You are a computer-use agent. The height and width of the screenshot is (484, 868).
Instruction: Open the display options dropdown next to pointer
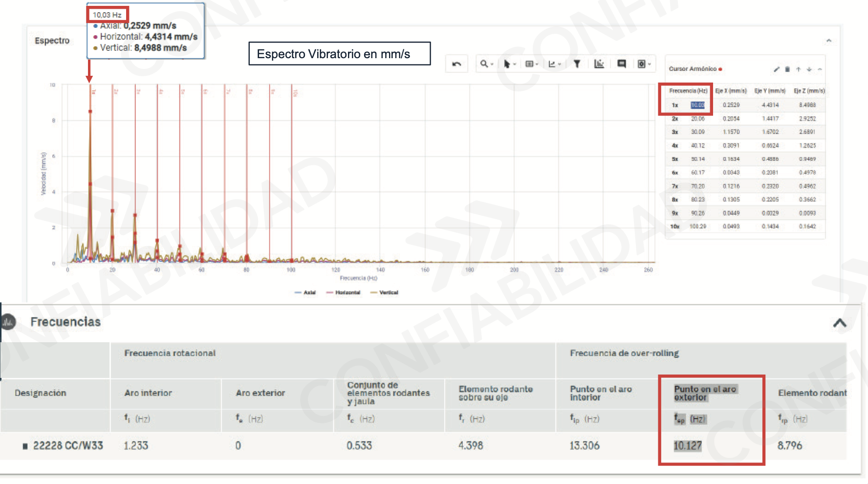click(x=531, y=64)
